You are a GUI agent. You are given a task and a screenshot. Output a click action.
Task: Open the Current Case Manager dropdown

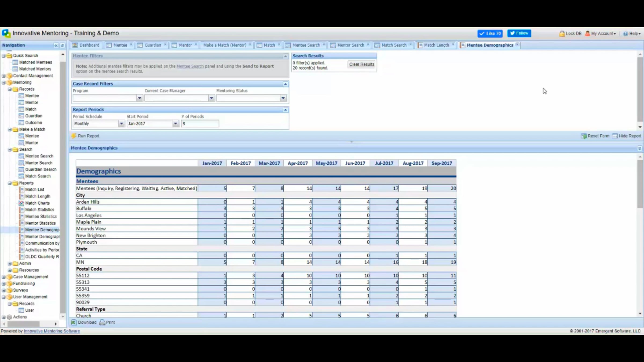pos(211,98)
